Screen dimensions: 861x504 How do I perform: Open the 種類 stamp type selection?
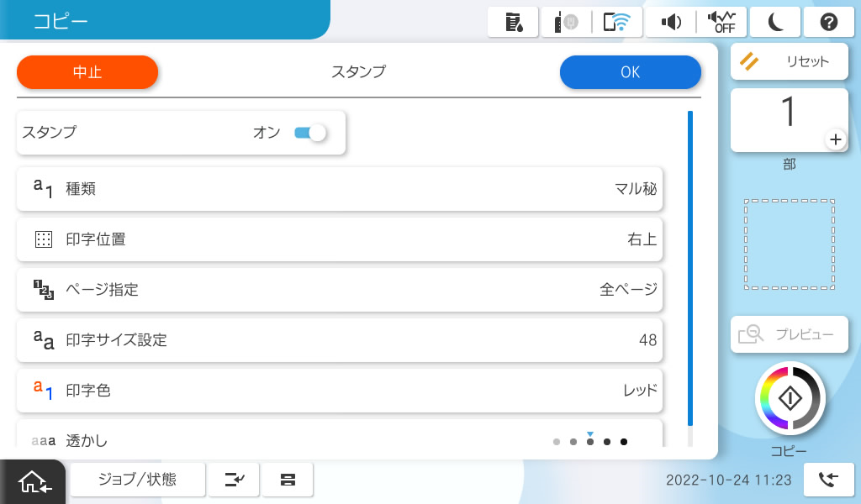339,189
